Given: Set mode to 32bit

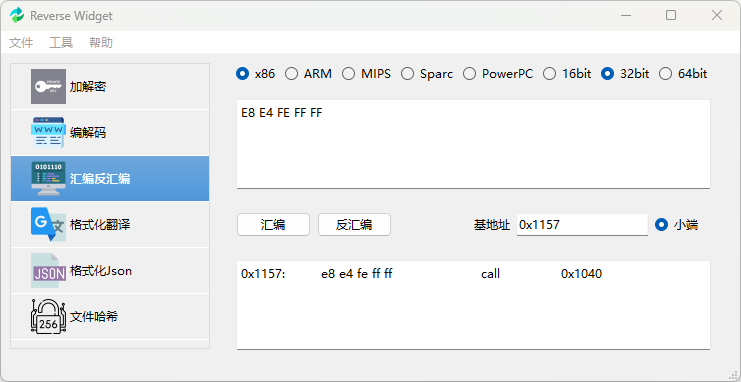Looking at the screenshot, I should 625,74.
